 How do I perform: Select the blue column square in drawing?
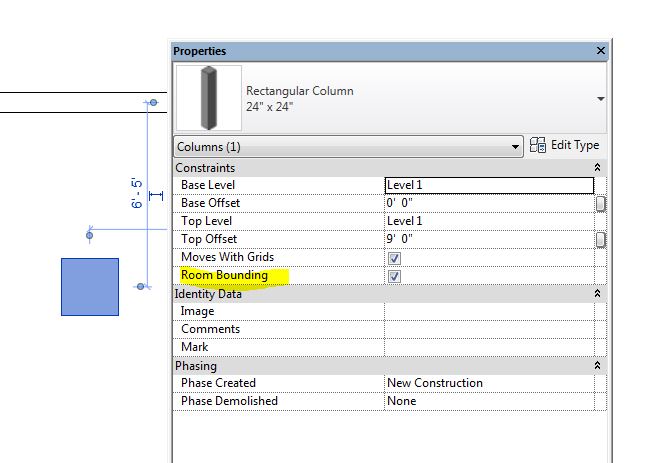(x=90, y=287)
